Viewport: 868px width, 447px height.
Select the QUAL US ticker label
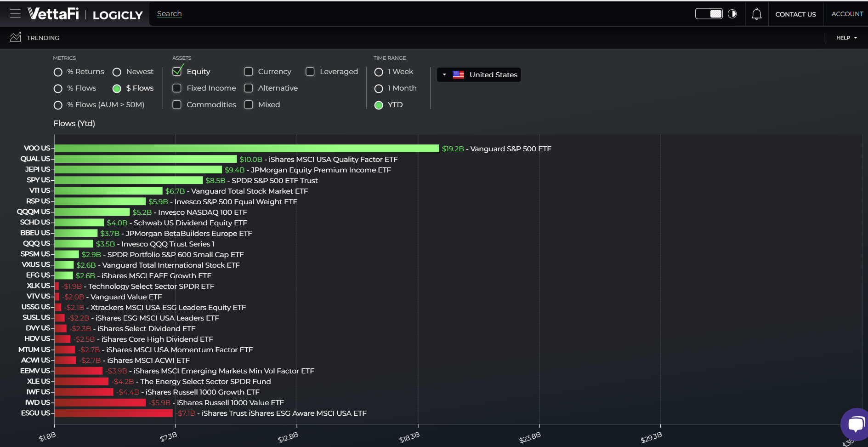click(x=35, y=159)
